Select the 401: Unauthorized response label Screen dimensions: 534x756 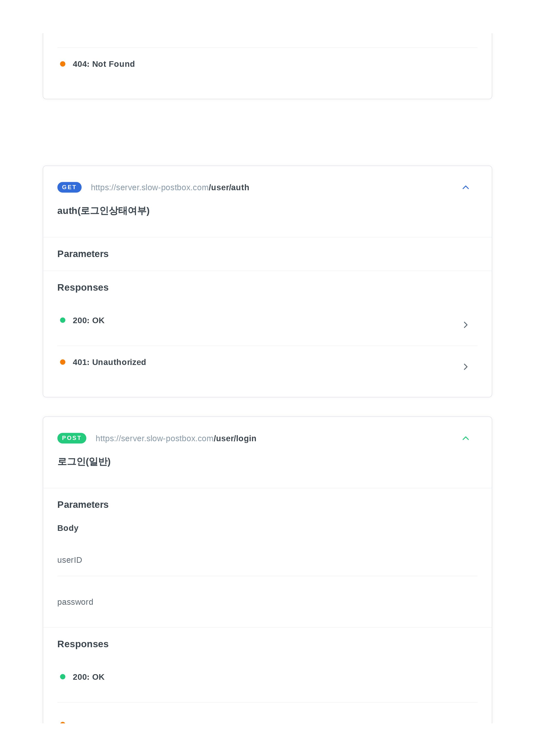coord(109,362)
